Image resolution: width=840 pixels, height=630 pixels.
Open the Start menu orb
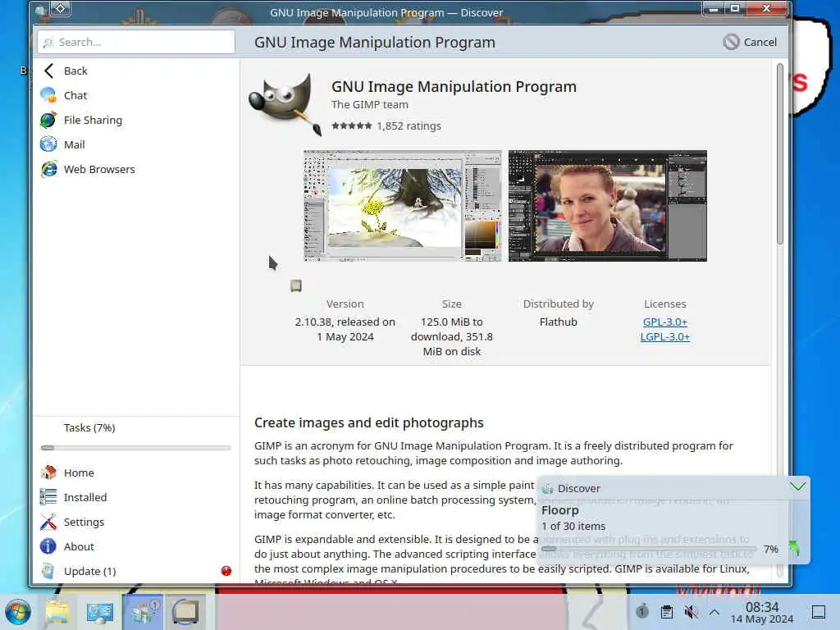point(18,612)
